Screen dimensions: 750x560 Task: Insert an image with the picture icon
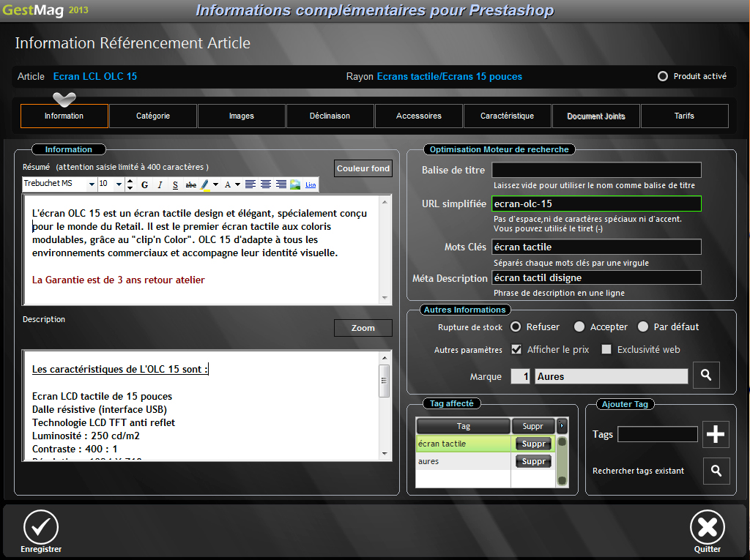(x=295, y=184)
